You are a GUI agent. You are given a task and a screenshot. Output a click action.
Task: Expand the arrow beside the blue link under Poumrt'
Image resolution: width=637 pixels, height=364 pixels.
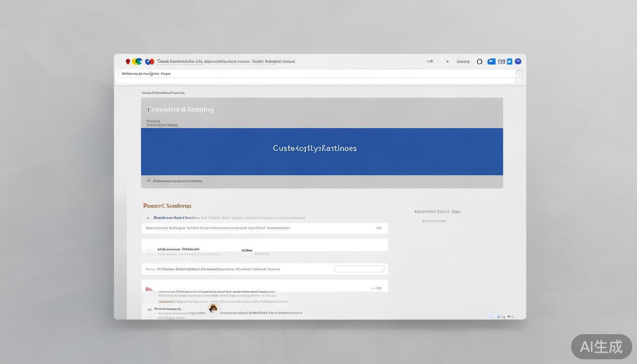pos(148,218)
